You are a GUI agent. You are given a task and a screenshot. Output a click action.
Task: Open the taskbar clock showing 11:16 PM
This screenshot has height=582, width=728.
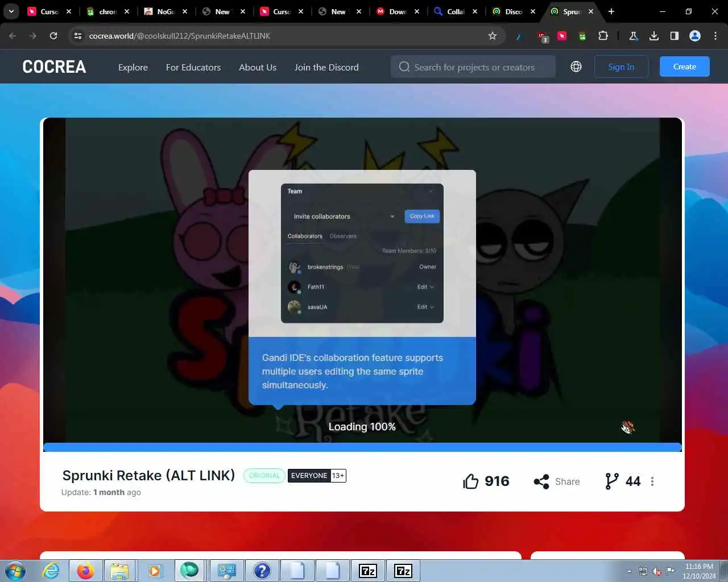[x=699, y=571]
